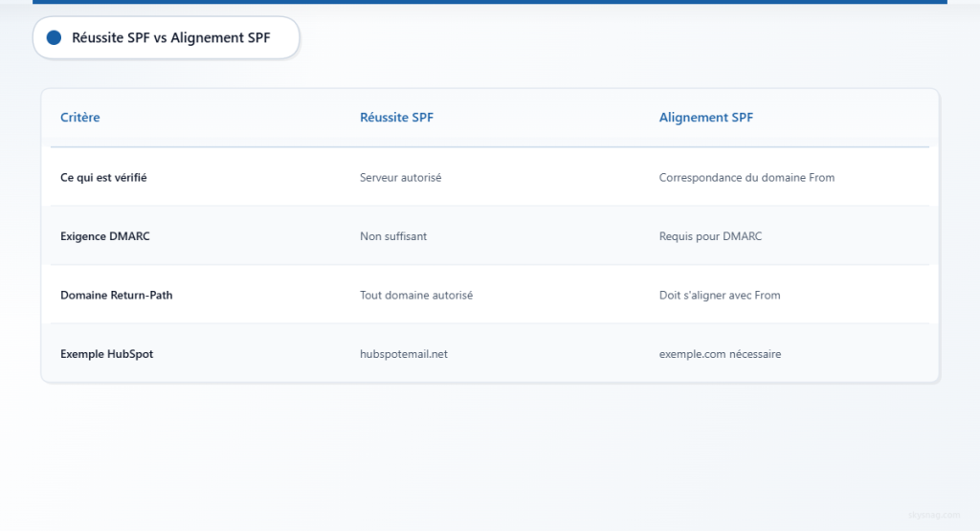Select the 'Domaine Return-Path' row label
Image resolution: width=980 pixels, height=531 pixels.
pos(116,295)
